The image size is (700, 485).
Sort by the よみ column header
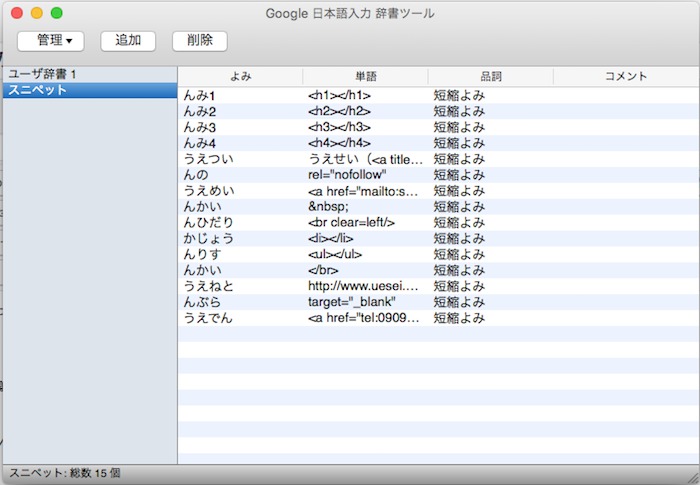[241, 76]
